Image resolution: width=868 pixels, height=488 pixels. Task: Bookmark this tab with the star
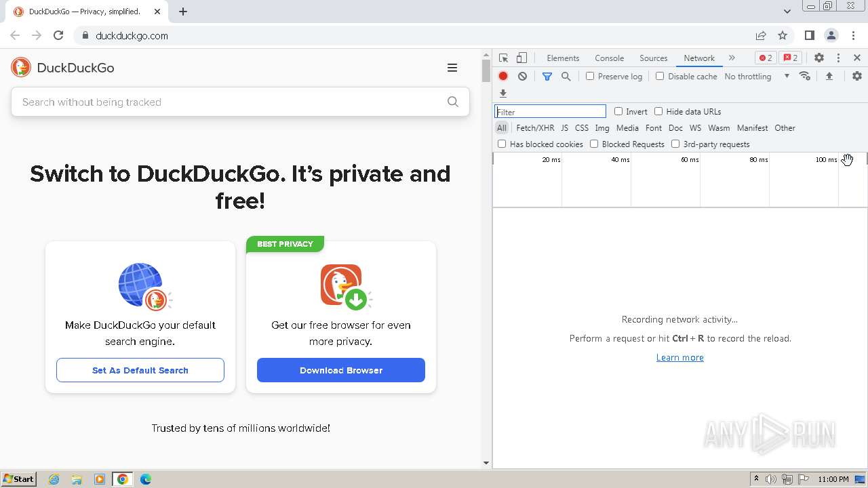pyautogui.click(x=783, y=35)
